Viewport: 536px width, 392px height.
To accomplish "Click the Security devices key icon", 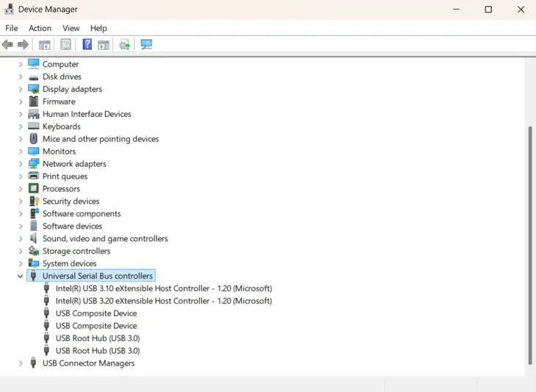I will coord(34,201).
